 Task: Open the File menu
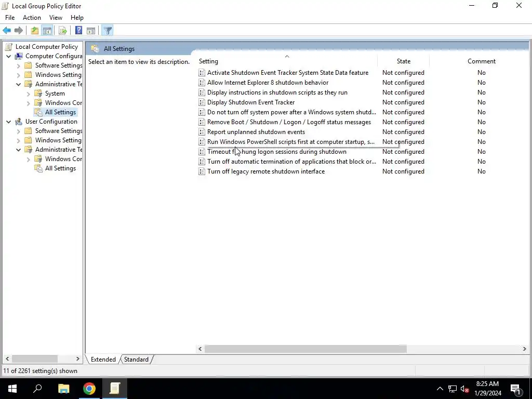(10, 18)
